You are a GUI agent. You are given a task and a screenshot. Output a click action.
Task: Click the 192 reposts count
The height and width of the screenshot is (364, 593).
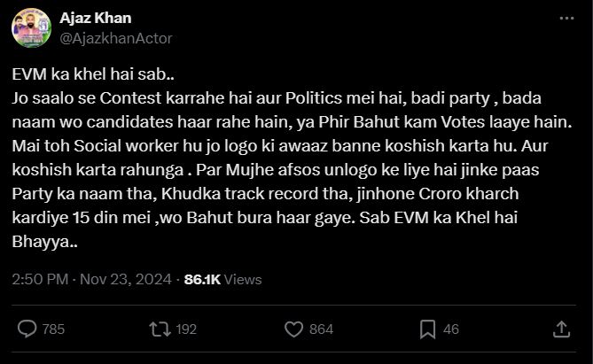click(186, 329)
